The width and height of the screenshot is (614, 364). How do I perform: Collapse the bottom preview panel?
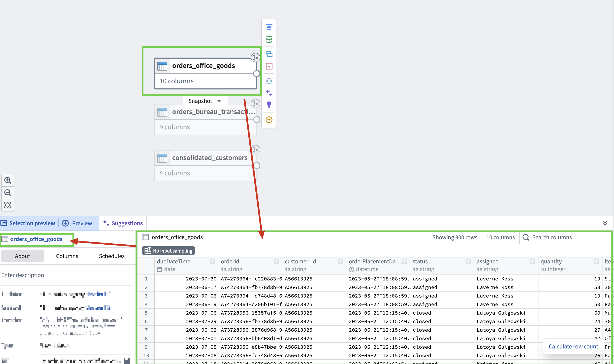tap(605, 223)
